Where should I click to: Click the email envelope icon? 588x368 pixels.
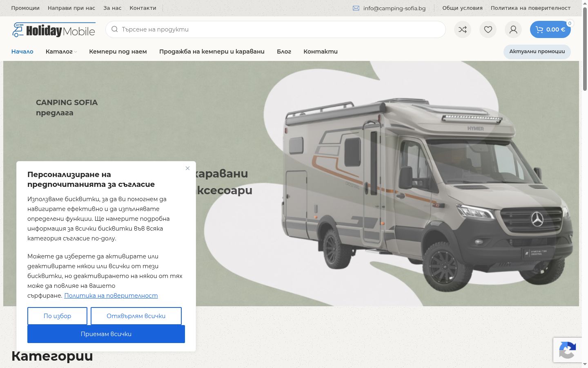tap(356, 8)
